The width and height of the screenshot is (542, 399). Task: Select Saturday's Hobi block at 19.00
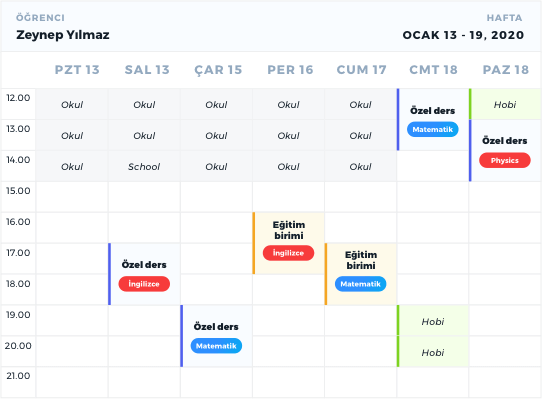(433, 321)
